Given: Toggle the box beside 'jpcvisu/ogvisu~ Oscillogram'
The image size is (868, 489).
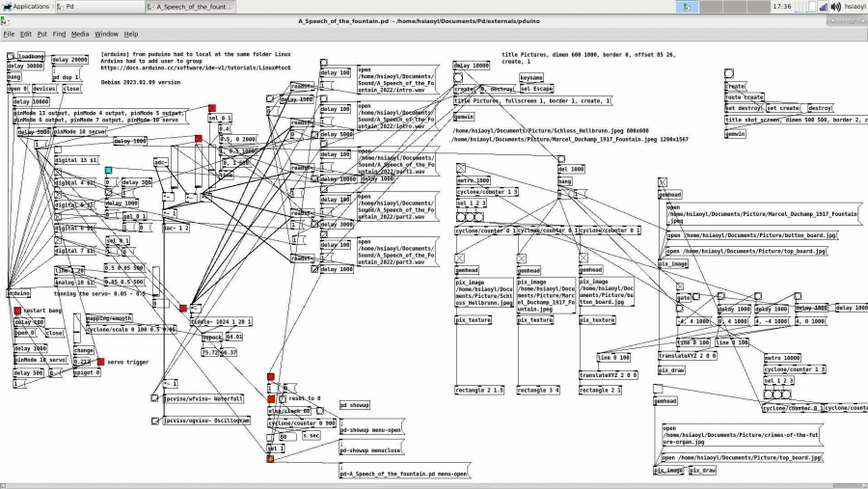Looking at the screenshot, I should pyautogui.click(x=155, y=421).
